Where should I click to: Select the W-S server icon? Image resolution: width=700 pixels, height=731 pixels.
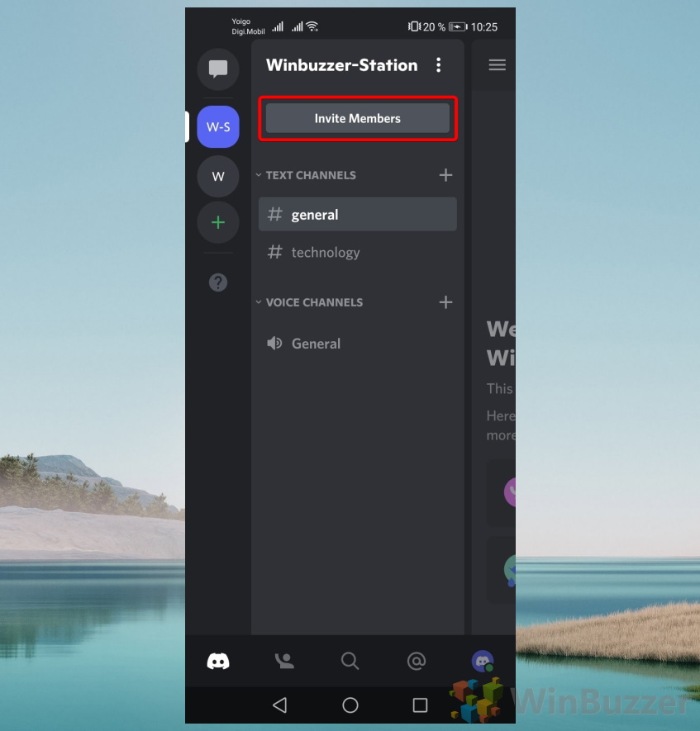(x=218, y=127)
